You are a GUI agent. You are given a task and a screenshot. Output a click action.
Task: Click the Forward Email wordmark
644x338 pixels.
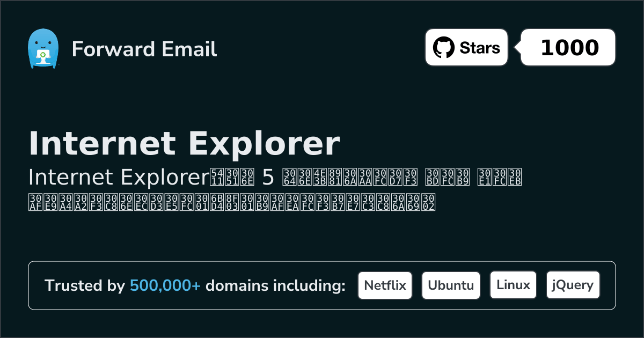click(144, 49)
